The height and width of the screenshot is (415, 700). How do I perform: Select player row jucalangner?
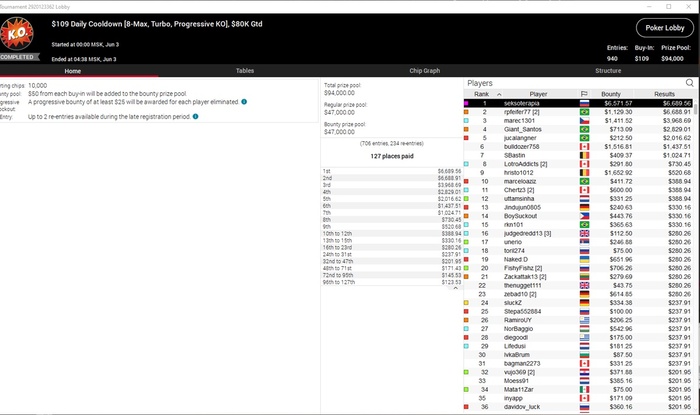point(578,138)
